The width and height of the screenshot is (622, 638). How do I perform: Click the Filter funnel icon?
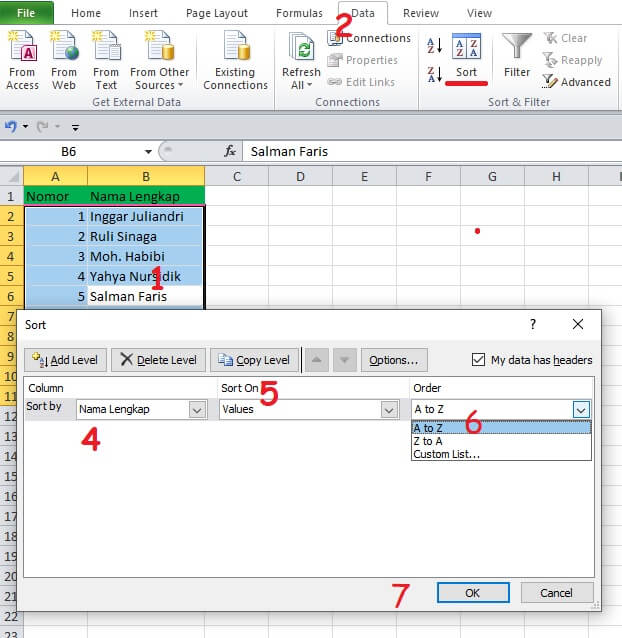click(517, 47)
